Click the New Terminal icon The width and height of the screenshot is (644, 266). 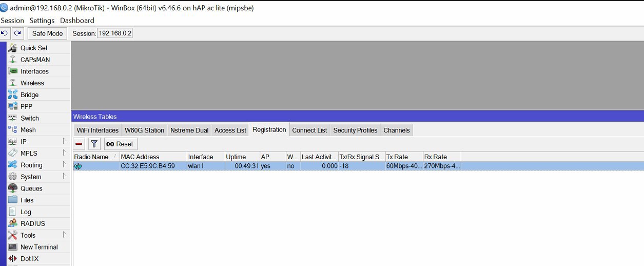click(x=13, y=247)
